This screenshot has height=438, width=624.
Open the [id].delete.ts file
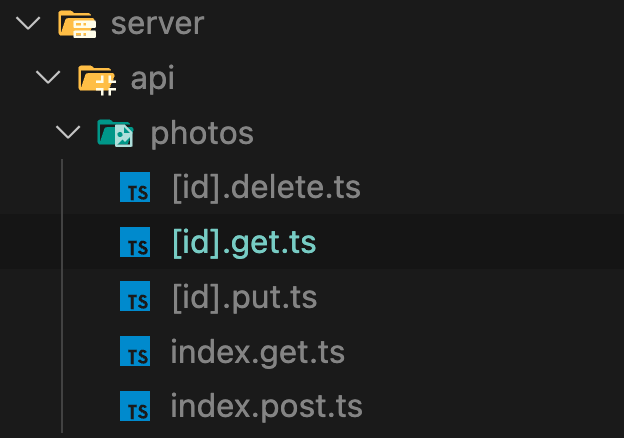tap(265, 187)
